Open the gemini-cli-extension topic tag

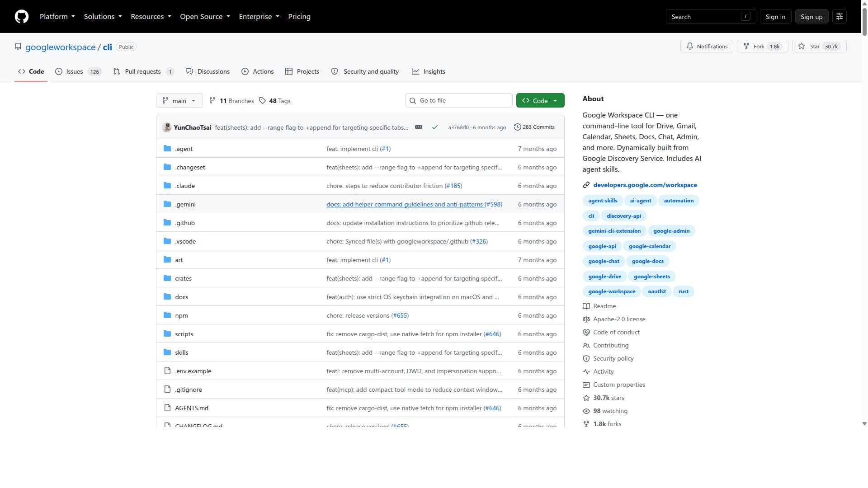614,231
